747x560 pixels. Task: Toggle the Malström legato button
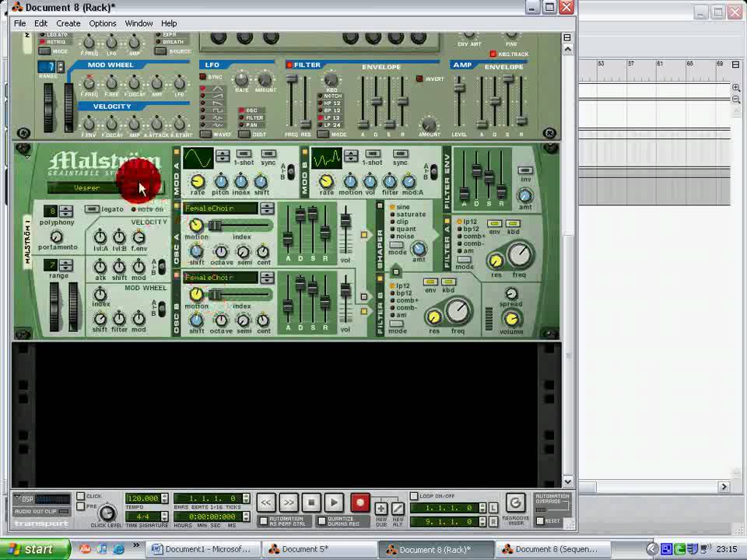(x=92, y=209)
